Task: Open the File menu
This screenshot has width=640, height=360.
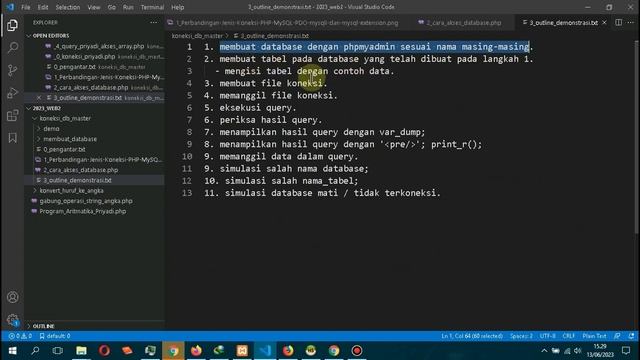Action: click(x=25, y=7)
